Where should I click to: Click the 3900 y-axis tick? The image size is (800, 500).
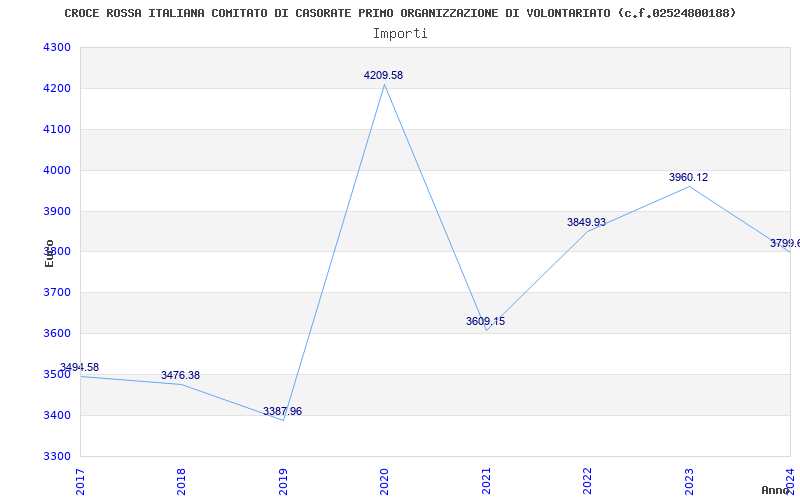(x=57, y=211)
